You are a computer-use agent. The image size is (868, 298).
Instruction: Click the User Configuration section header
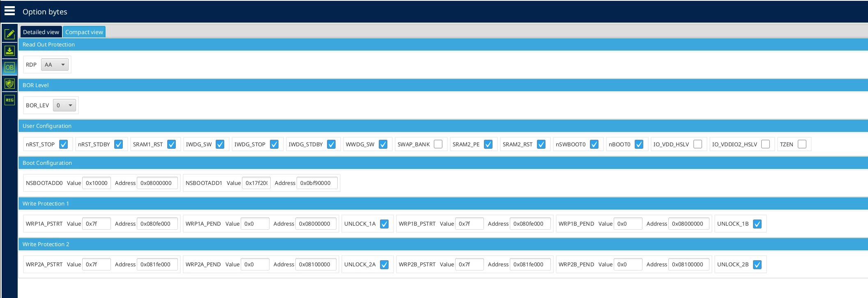pyautogui.click(x=443, y=126)
